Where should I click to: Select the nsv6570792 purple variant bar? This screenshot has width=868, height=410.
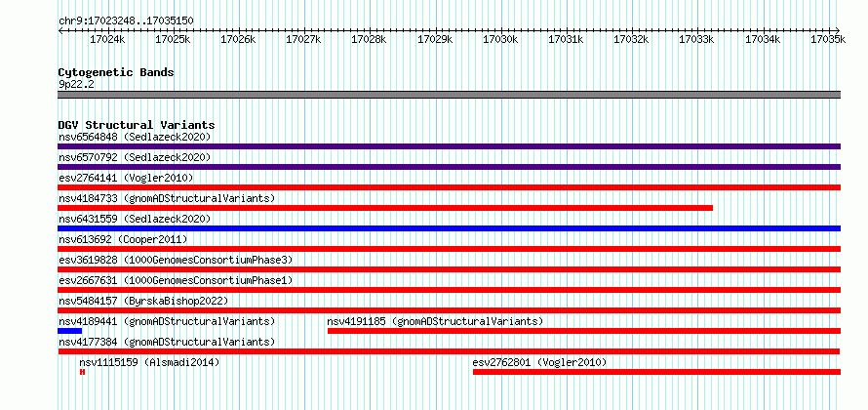(449, 167)
